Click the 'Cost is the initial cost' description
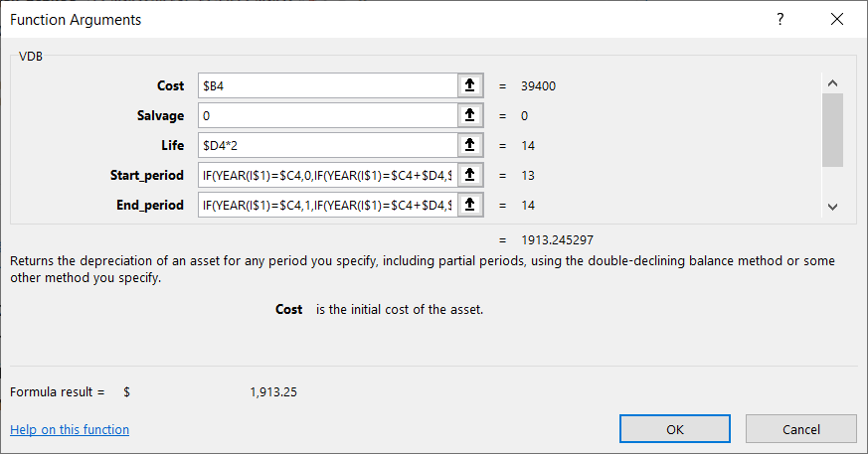 (379, 310)
